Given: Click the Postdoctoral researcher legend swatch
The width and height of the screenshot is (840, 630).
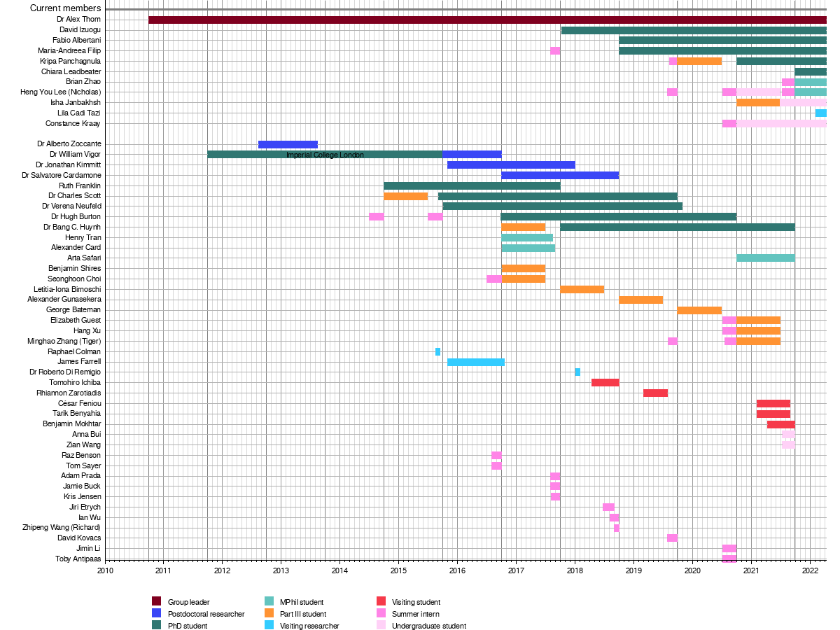Looking at the screenshot, I should 157,613.
